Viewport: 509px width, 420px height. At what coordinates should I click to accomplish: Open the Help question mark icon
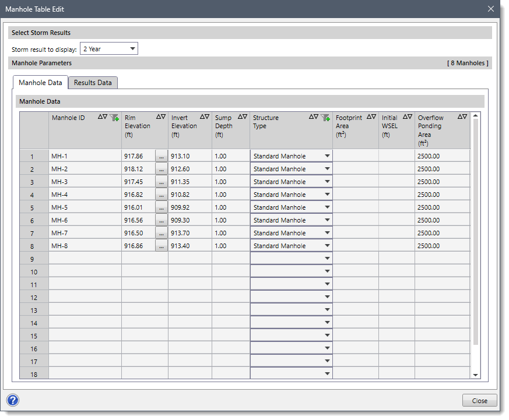coord(12,400)
